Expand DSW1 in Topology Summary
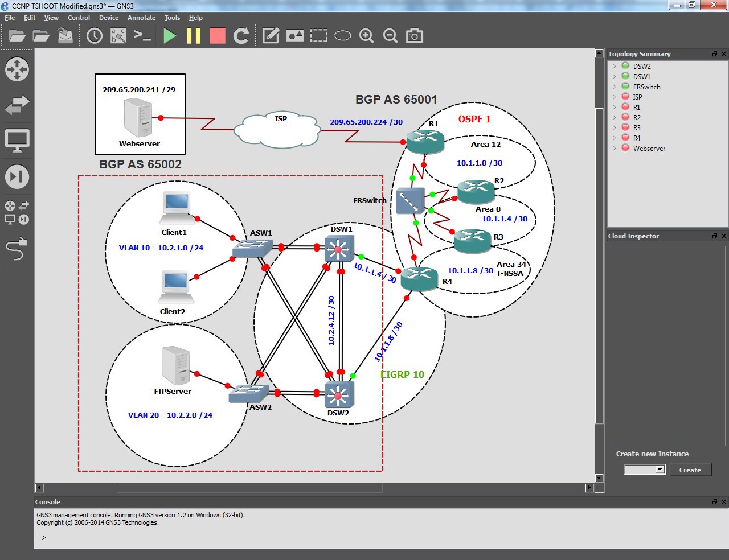 pyautogui.click(x=614, y=77)
